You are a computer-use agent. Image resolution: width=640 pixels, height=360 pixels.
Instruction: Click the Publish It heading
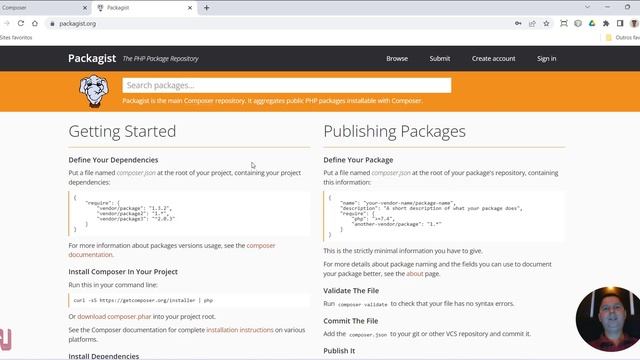(x=339, y=351)
